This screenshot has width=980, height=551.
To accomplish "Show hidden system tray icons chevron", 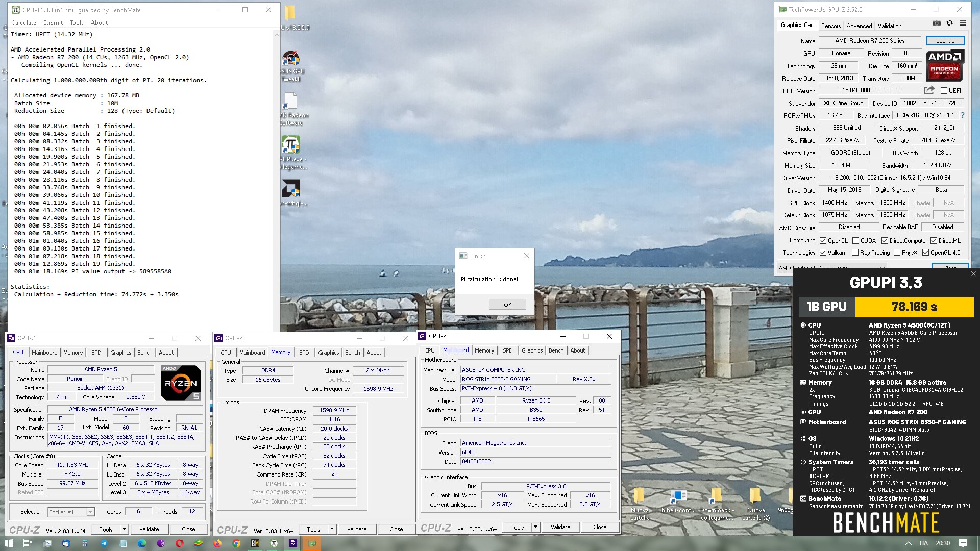I will (908, 543).
